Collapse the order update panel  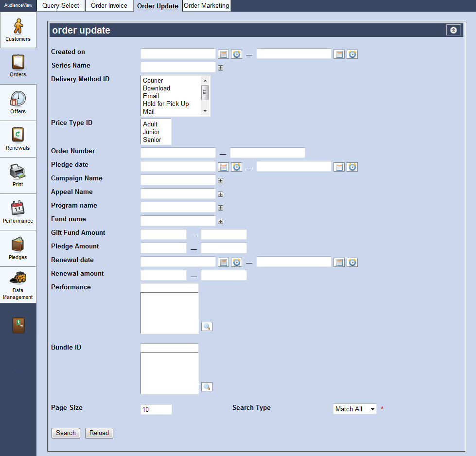pos(453,30)
